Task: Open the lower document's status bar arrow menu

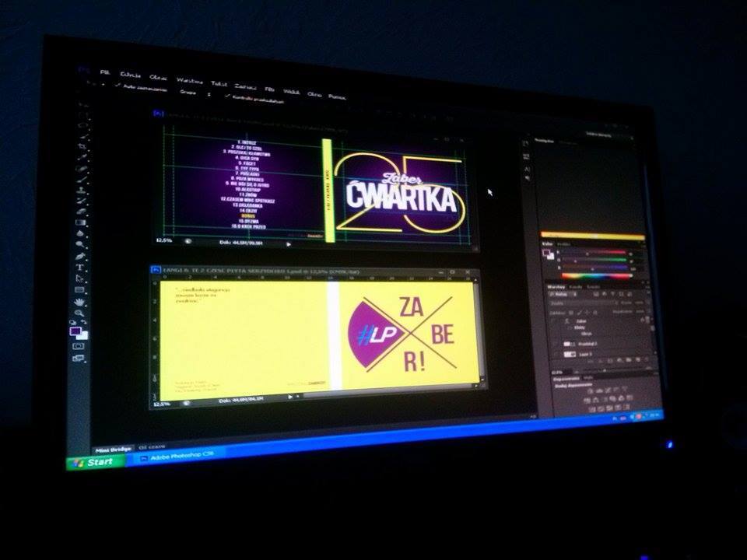Action: click(289, 397)
